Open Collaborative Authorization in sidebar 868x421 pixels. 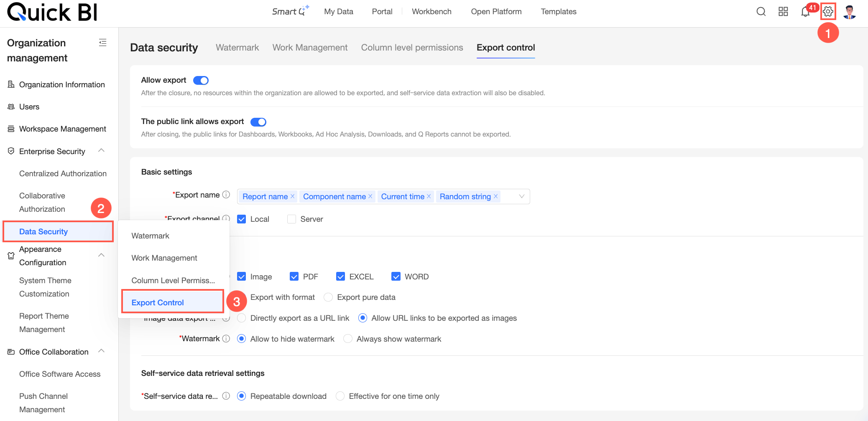point(42,202)
